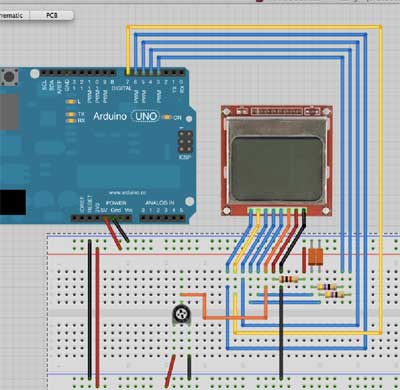Click the black power jack on Arduino
This screenshot has width=400, height=390.
(13, 202)
